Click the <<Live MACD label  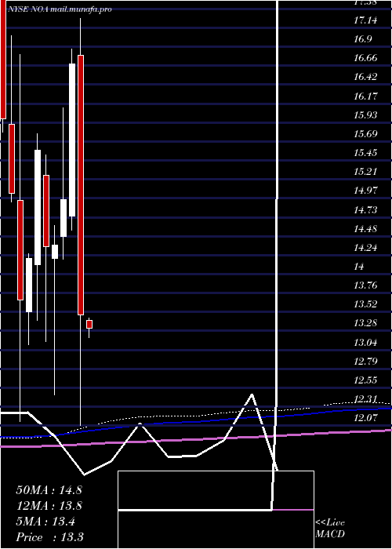330,529
